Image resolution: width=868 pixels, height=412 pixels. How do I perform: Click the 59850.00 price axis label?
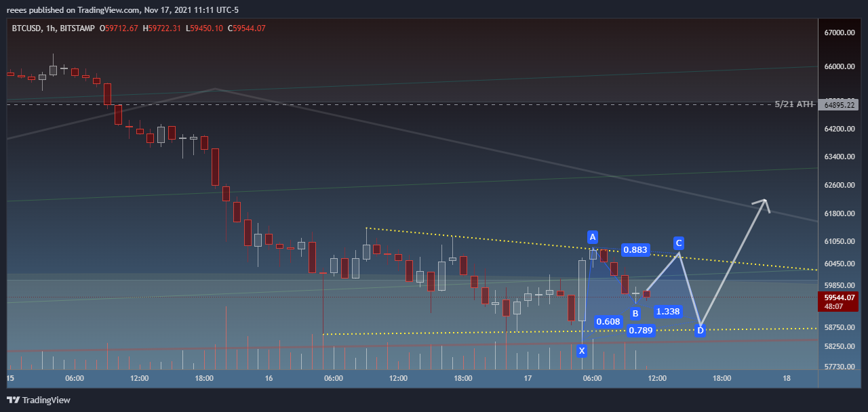(x=840, y=286)
